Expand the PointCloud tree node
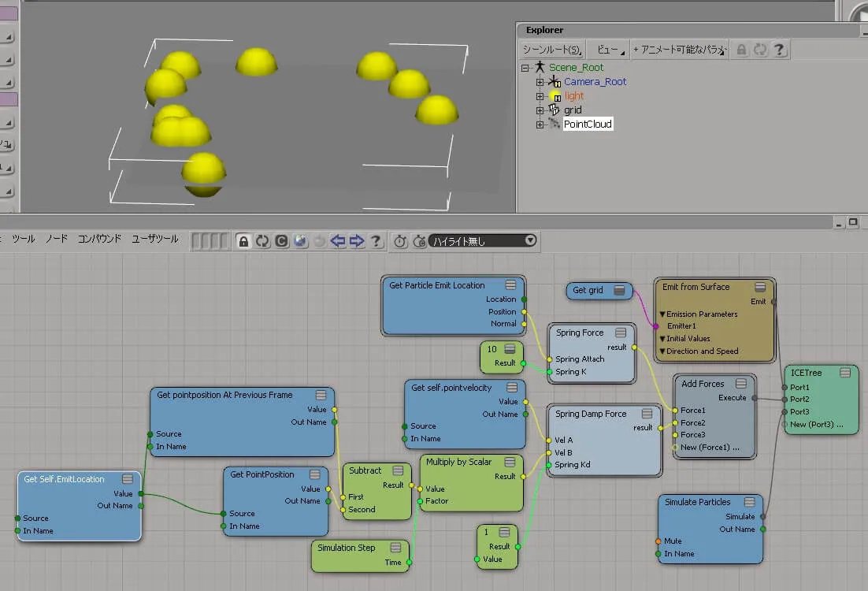Viewport: 868px width, 591px height. (x=540, y=125)
